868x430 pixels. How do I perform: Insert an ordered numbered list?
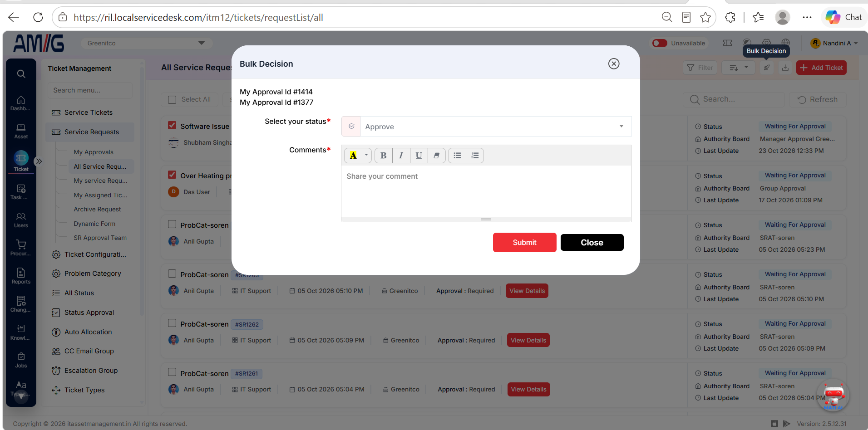475,156
